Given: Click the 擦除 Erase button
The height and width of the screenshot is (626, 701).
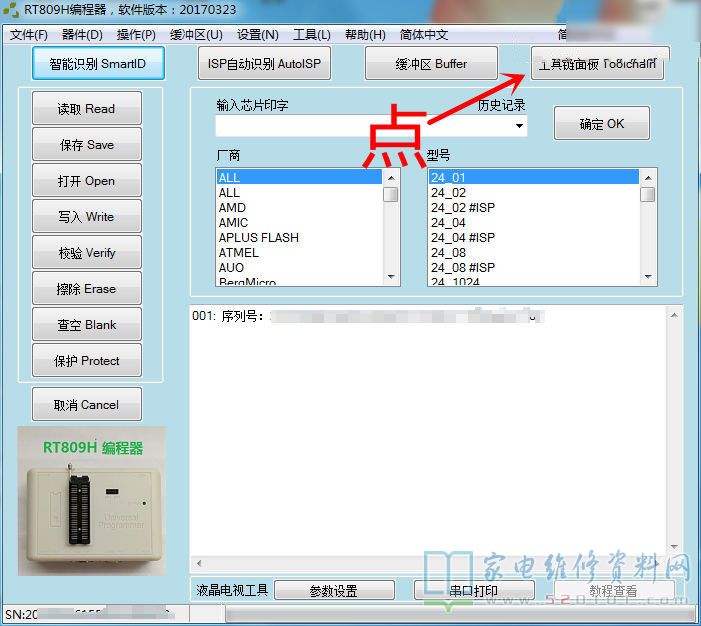Looking at the screenshot, I should pos(86,289).
